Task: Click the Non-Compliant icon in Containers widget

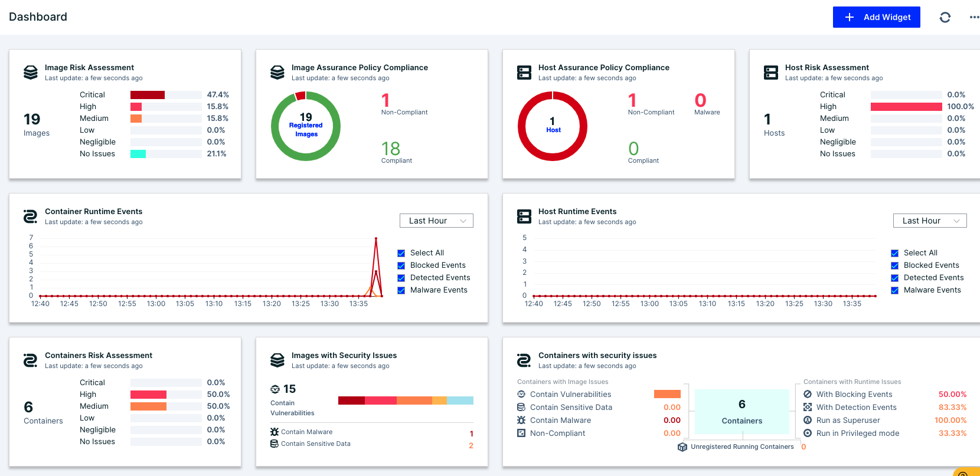Action: [521, 433]
